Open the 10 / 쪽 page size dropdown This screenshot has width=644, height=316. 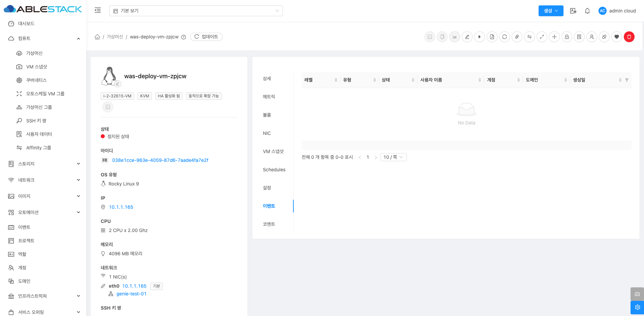[x=393, y=157]
